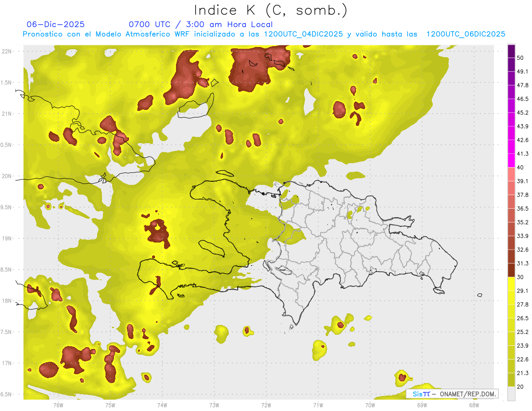Click the '27.8' colorbar label
Viewport: 532px width, 411px height.
click(523, 305)
